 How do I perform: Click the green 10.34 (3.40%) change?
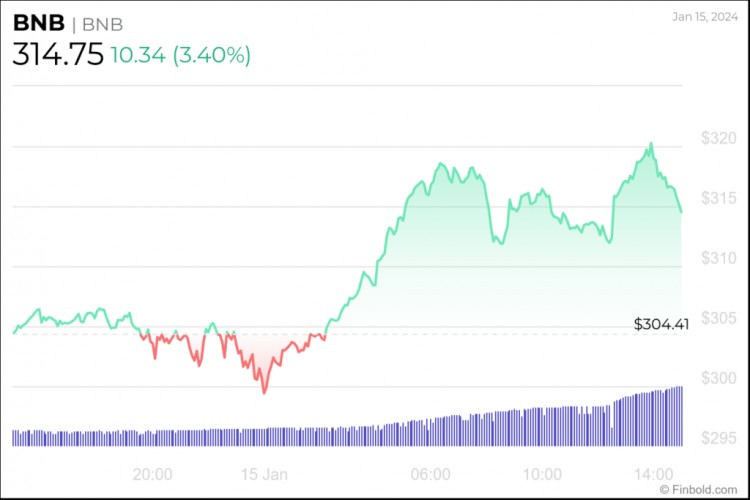182,56
